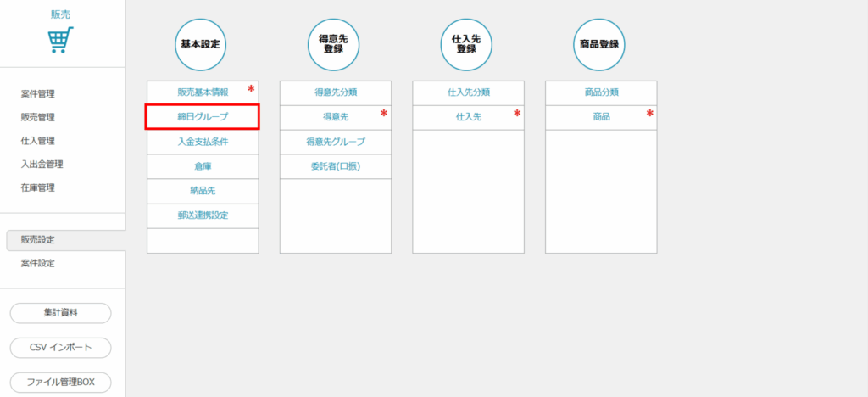Click the CSV インポート button

coord(60,348)
